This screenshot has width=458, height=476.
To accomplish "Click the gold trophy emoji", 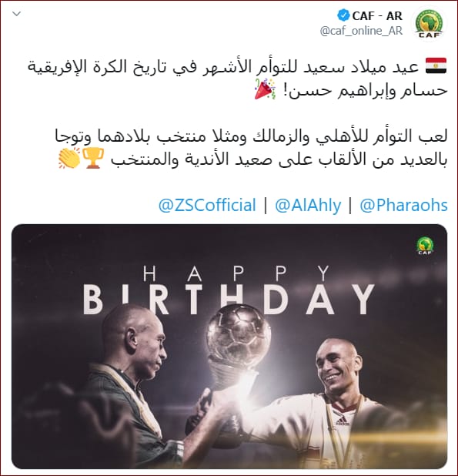I will [93, 158].
